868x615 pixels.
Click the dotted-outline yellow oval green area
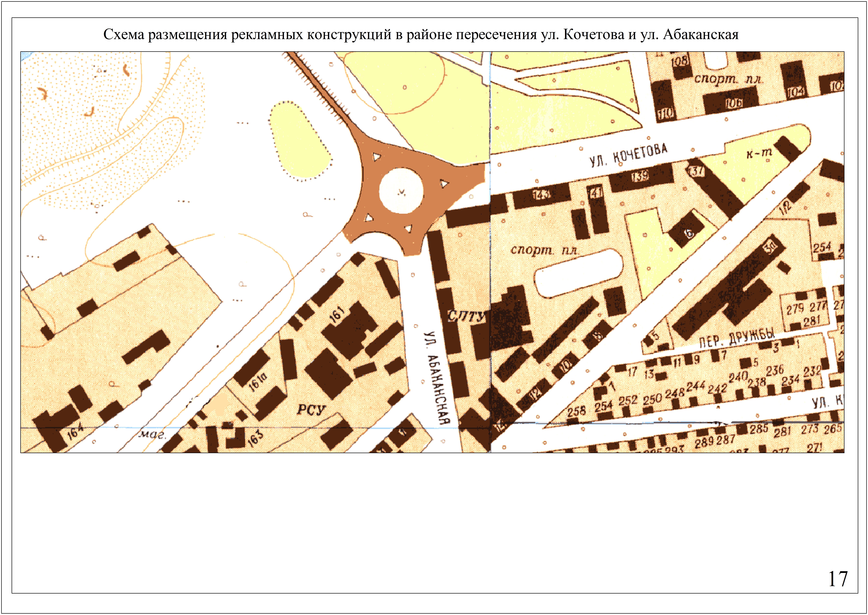[x=301, y=141]
